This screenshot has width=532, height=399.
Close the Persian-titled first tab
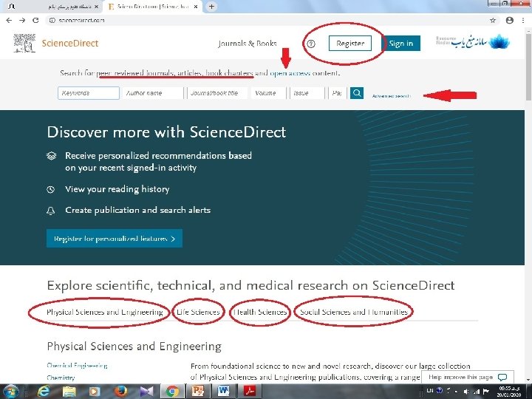pos(96,7)
